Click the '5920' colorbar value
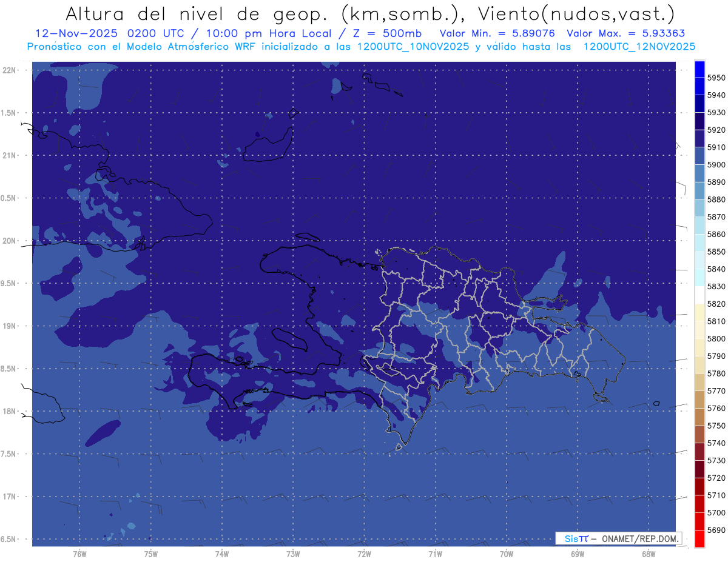728x562 pixels. [716, 130]
